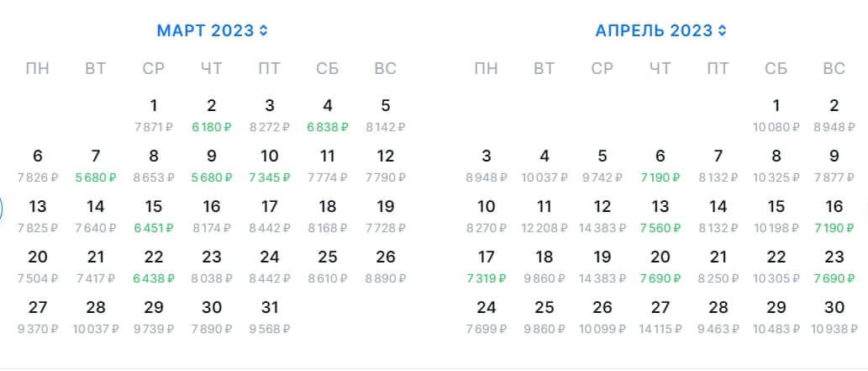Image resolution: width=868 pixels, height=371 pixels.
Task: Pick March 31 priced 9 568 ₽
Action: tap(270, 316)
